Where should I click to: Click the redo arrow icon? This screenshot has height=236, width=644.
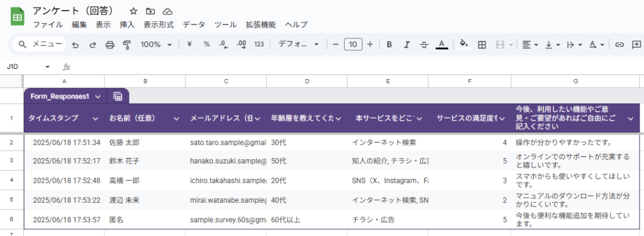tap(92, 45)
